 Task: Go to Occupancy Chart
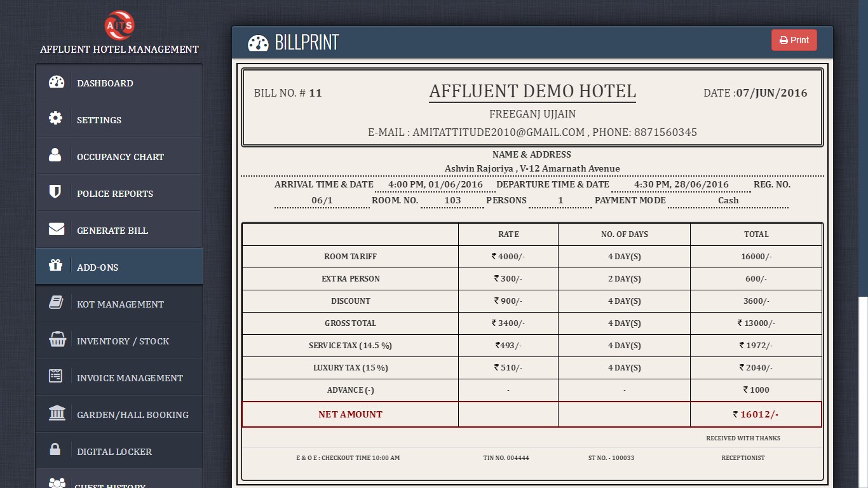(x=119, y=156)
